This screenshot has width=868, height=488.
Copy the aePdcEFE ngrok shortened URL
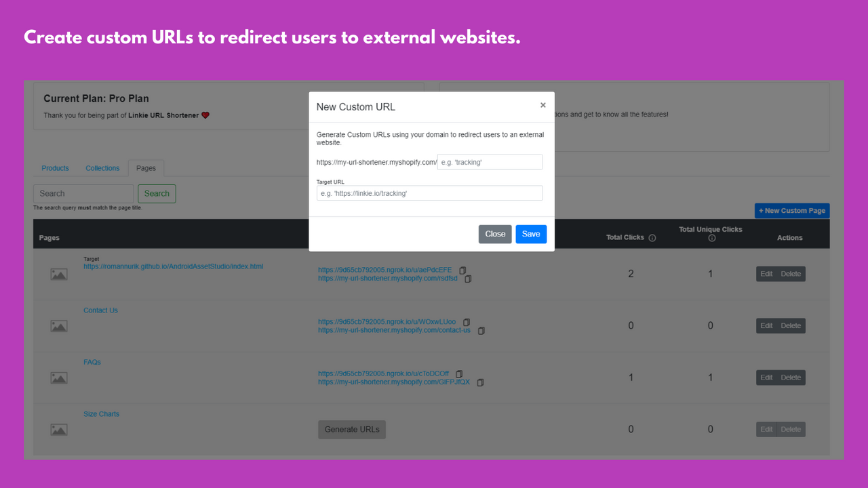462,271
